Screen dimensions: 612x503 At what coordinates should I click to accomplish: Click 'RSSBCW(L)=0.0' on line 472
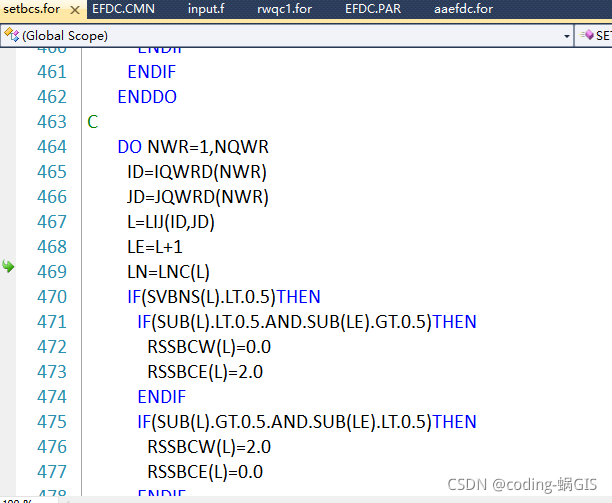point(209,347)
